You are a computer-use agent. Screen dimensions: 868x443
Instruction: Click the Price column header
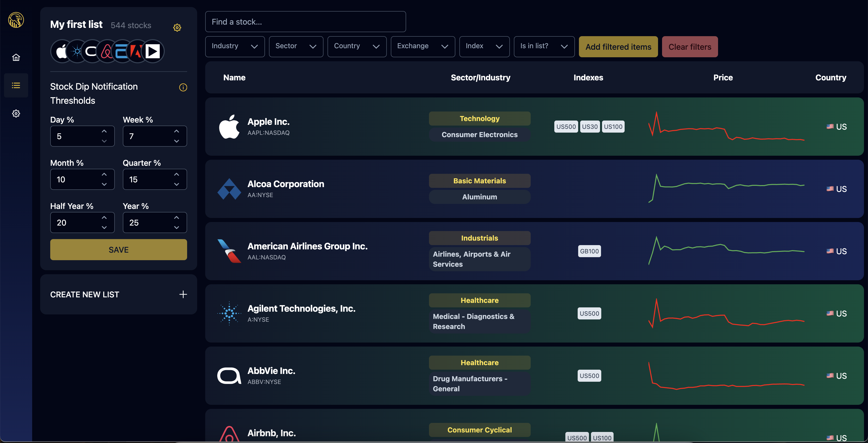[x=723, y=78]
